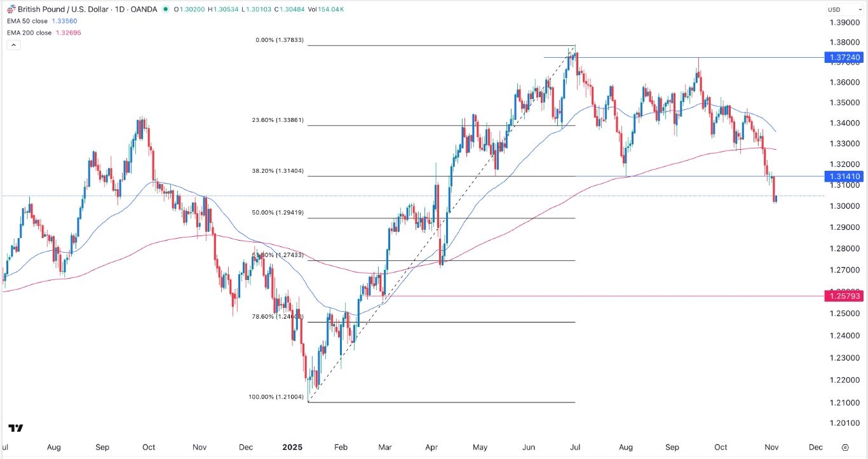Click the 2025 label on the time axis
Screen dimensions: 868x459
[x=292, y=447]
